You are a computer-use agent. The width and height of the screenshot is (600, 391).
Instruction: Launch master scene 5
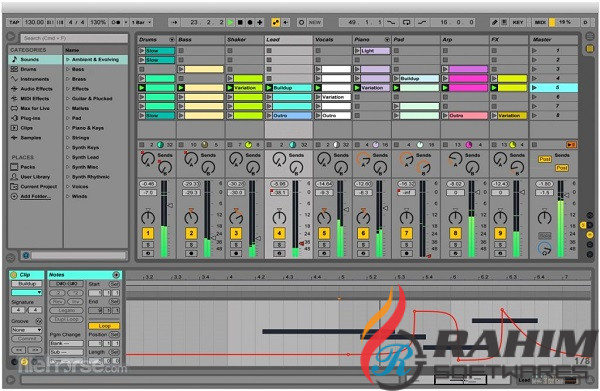point(535,88)
